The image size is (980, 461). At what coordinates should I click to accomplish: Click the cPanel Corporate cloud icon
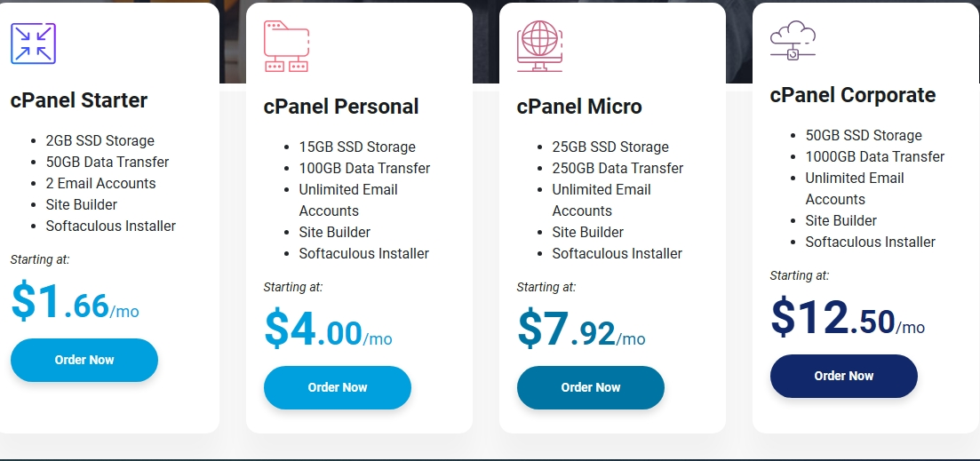coord(793,41)
